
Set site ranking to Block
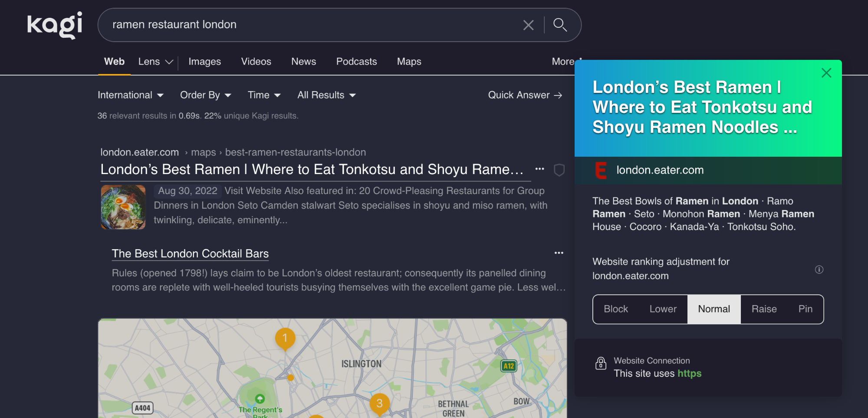coord(616,309)
